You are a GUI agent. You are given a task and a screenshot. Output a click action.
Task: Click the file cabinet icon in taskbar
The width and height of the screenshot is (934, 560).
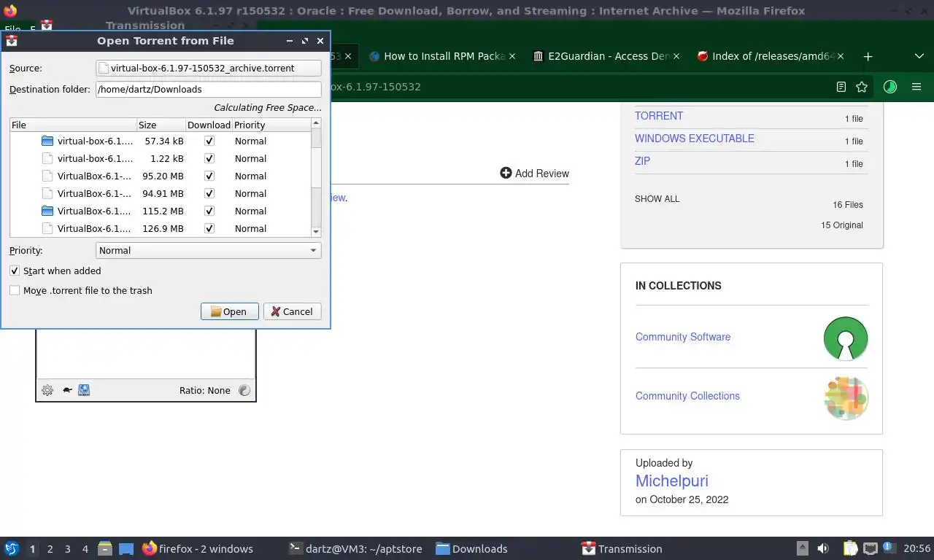[x=105, y=548]
